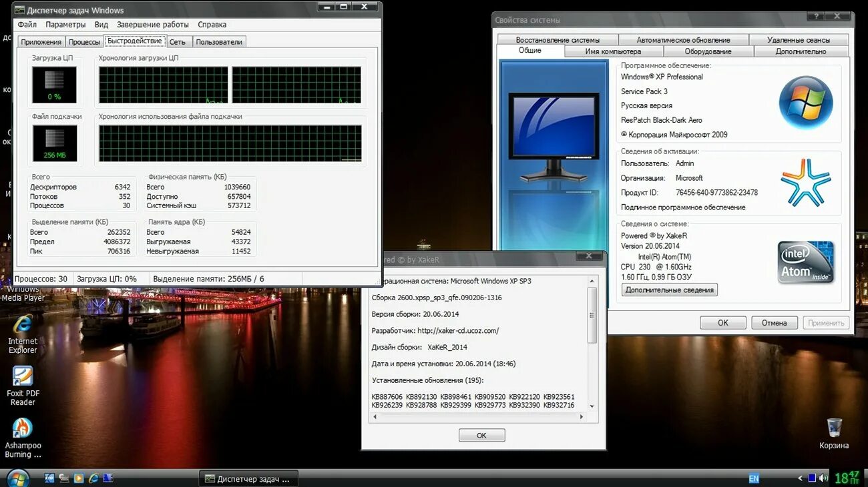
Task: Open the Имя компьютера tab
Action: 613,51
